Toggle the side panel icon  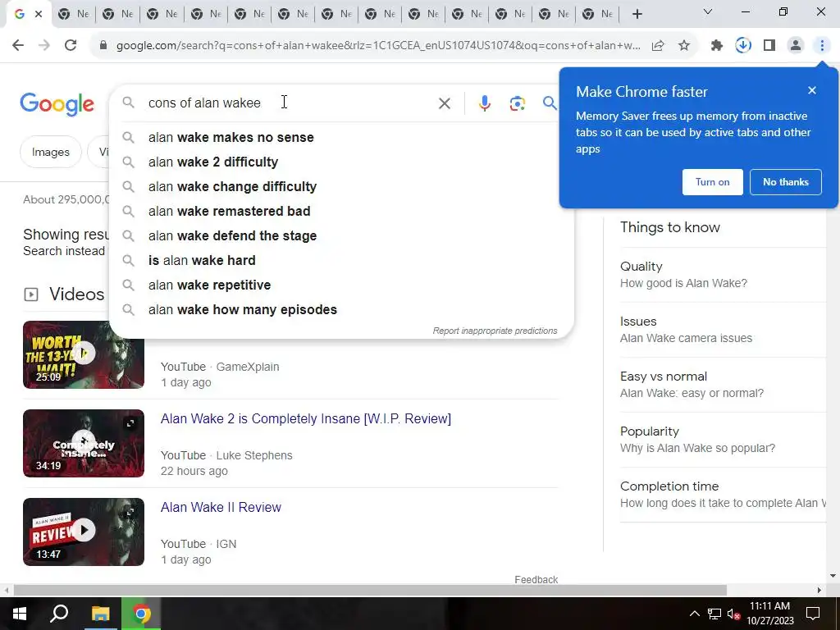769,46
